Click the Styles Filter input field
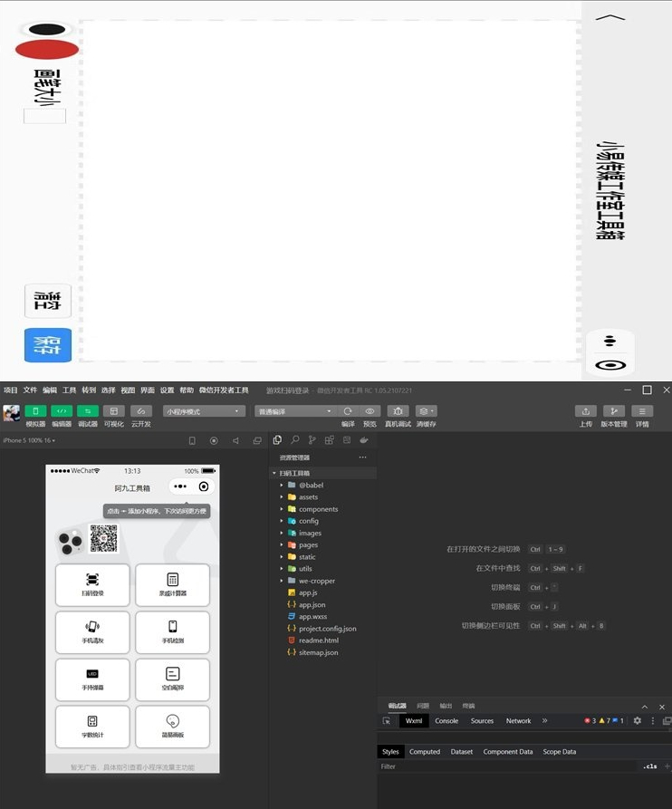The width and height of the screenshot is (672, 809). (508, 766)
